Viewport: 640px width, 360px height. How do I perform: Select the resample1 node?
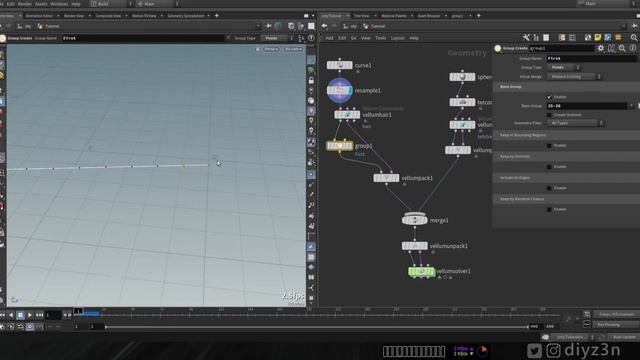[340, 90]
